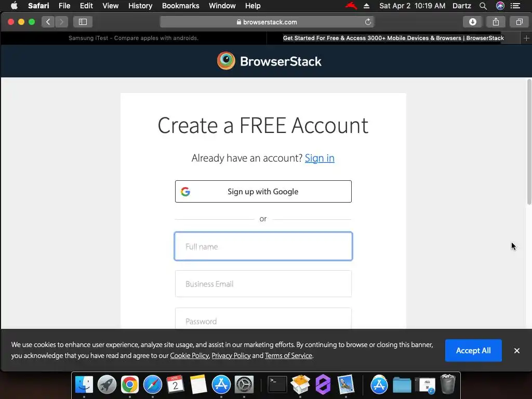The image size is (532, 399).
Task: Show Safari downloads
Action: 473,22
